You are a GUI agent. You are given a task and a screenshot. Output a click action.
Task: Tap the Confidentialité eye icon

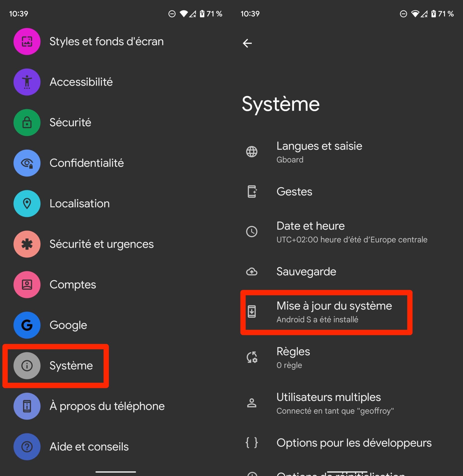tap(27, 163)
